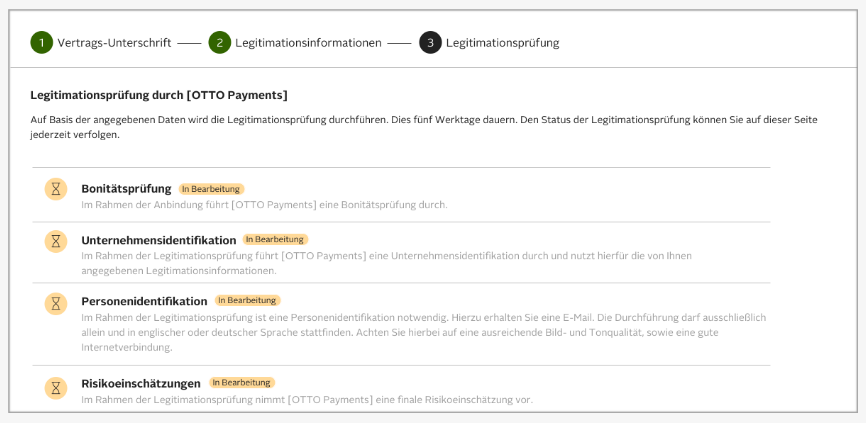This screenshot has height=423, width=866.
Task: Click the hourglass icon beside Unternehmensidentifikation
Action: 56,241
